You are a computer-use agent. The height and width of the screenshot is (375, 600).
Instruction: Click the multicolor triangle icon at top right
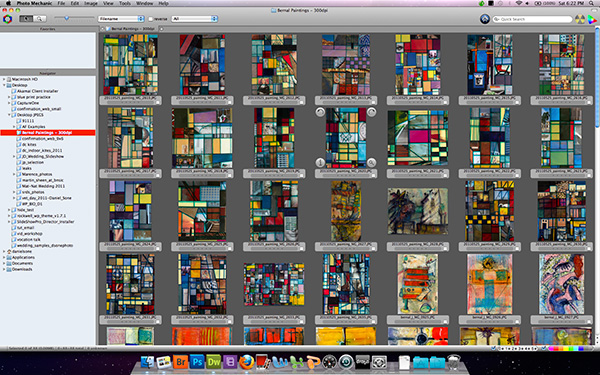coord(592,19)
